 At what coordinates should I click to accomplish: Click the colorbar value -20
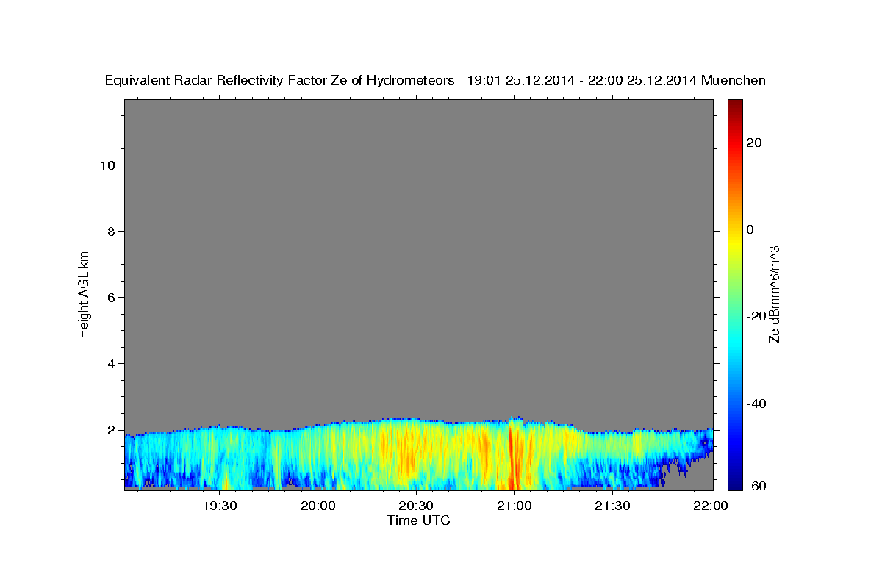756,316
